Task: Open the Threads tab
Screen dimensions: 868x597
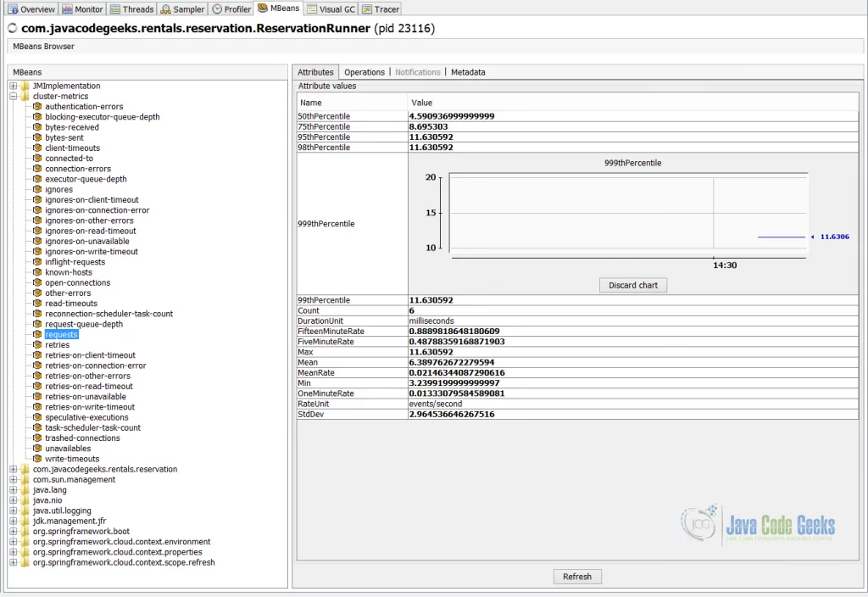Action: [x=131, y=8]
